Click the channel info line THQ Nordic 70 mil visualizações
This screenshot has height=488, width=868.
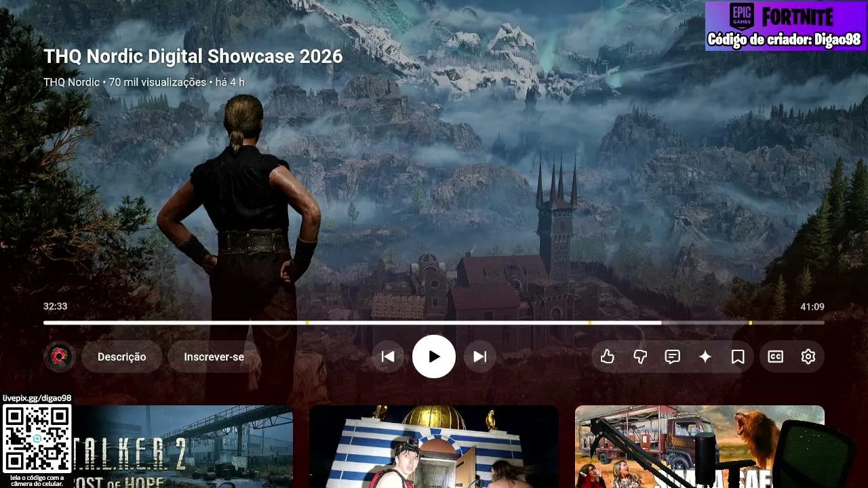[x=144, y=83]
